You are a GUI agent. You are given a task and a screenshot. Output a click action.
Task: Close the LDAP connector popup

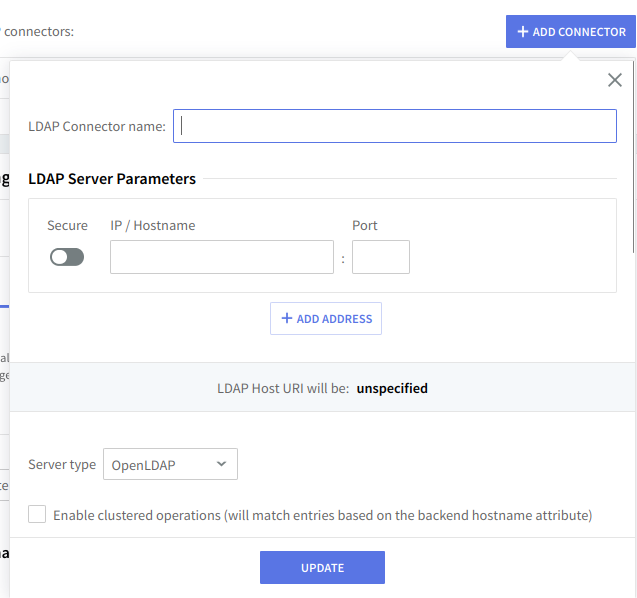pos(615,80)
